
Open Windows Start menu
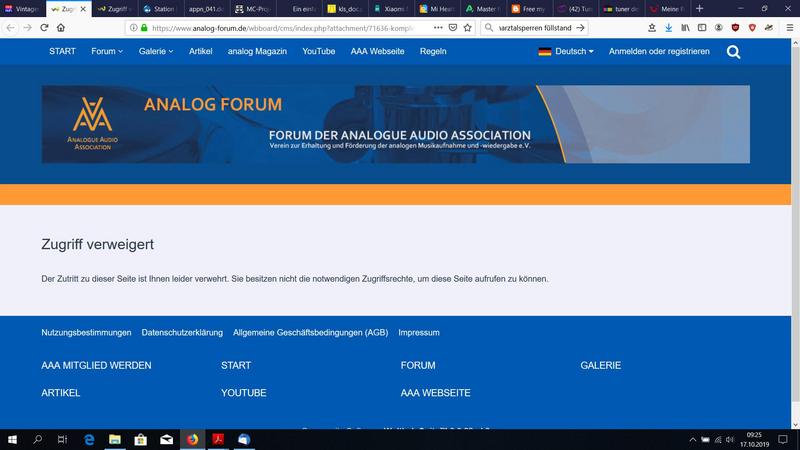coord(12,439)
